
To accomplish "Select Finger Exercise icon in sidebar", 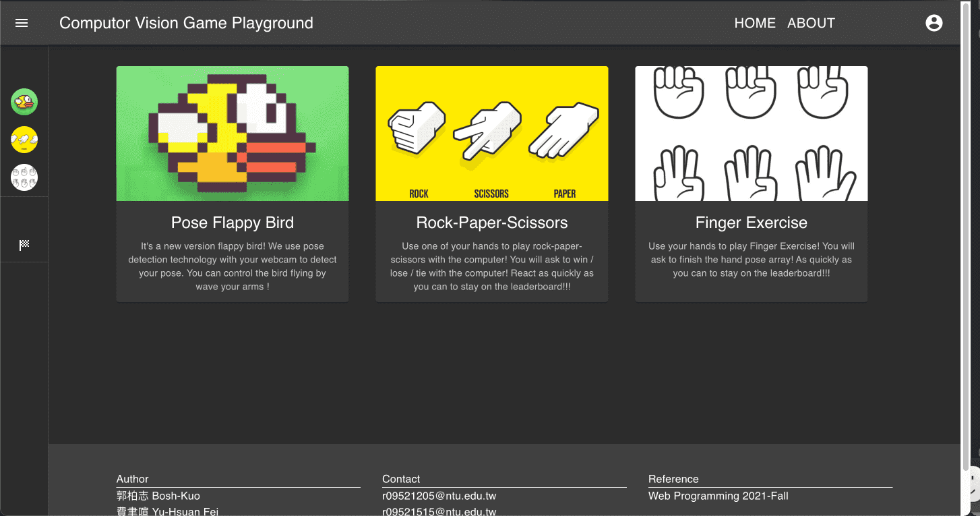I will click(x=24, y=178).
